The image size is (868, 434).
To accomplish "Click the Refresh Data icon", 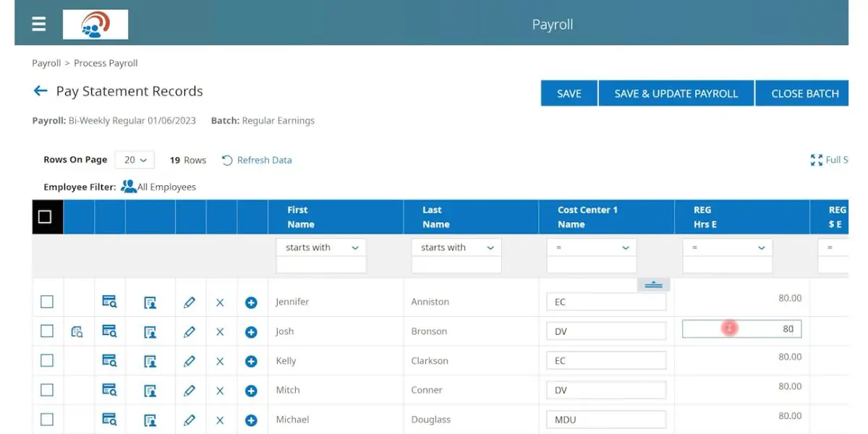I will tap(227, 160).
